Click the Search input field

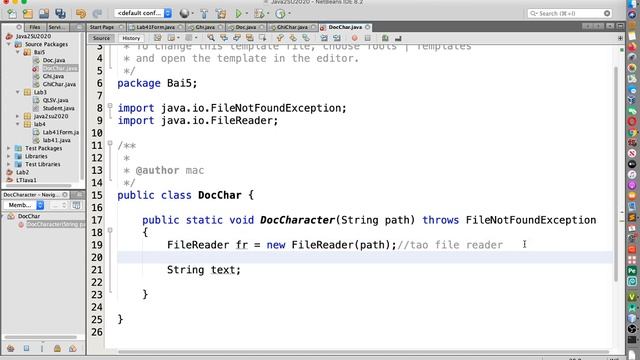point(569,13)
